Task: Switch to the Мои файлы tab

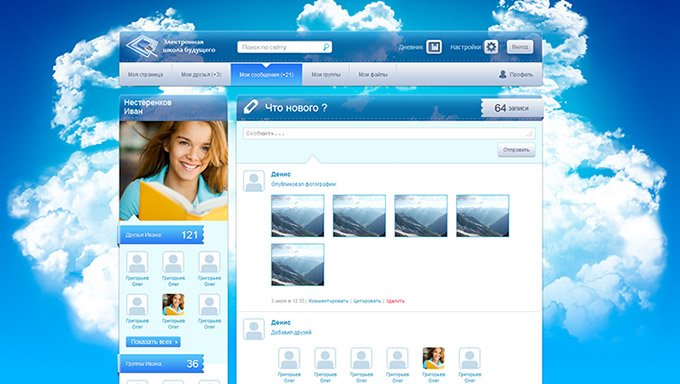Action: click(x=373, y=75)
